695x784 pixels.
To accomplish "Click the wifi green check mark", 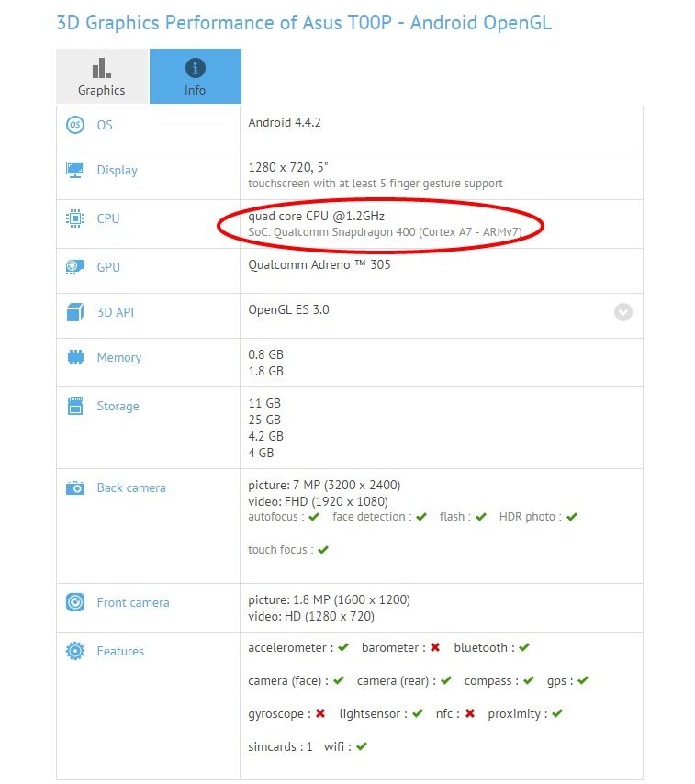I will click(x=362, y=746).
